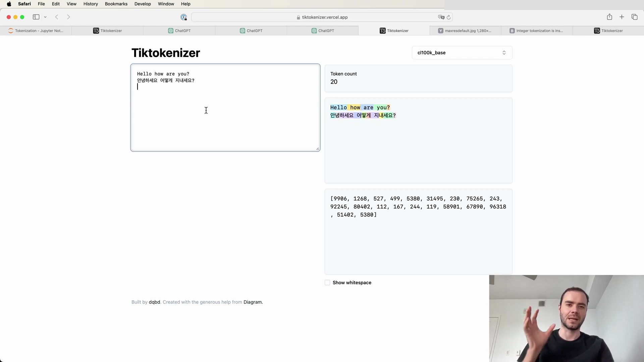Screen dimensions: 644x362
Task: Click the maxresdefault.jpg tab favicon
Action: [441, 31]
